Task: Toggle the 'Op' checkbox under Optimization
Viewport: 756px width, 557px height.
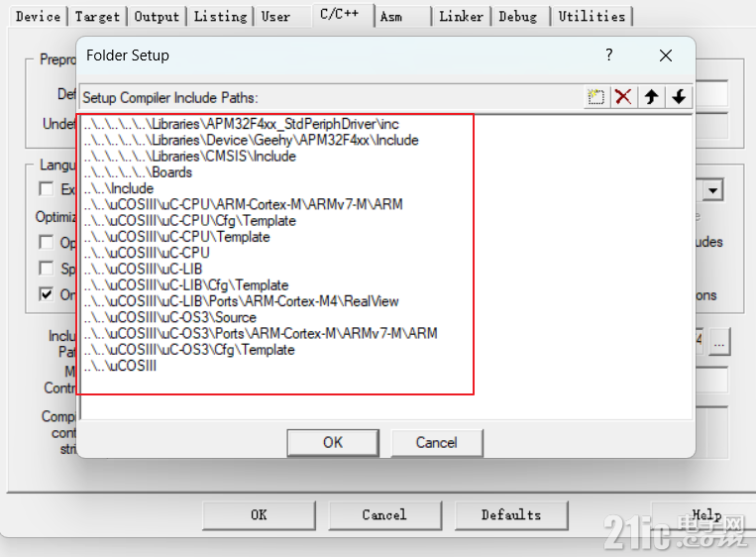Action: [46, 242]
